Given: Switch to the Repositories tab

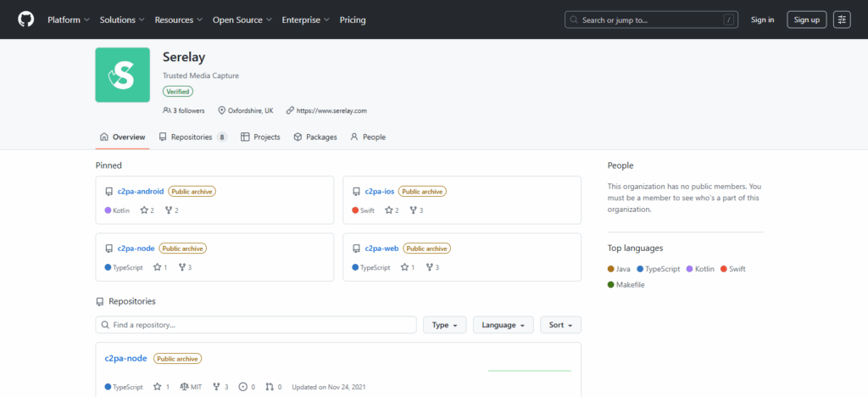Looking at the screenshot, I should (192, 137).
